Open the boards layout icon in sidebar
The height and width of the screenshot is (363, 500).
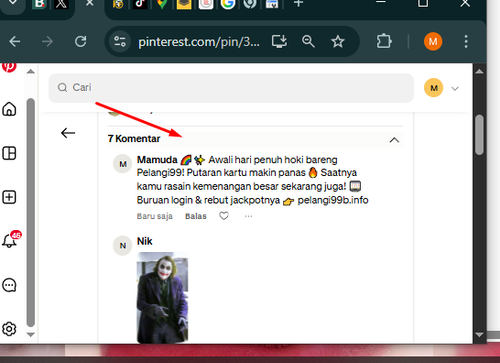point(9,153)
